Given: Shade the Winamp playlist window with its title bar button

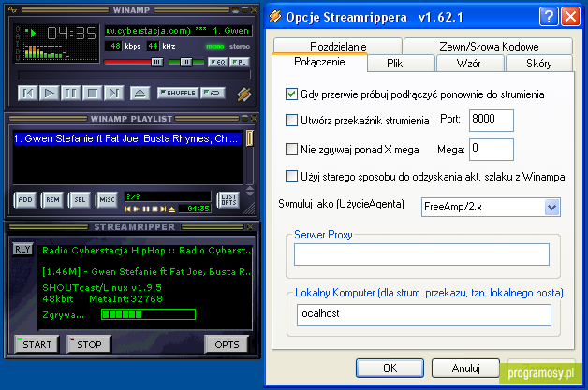Looking at the screenshot, I should click(x=245, y=119).
